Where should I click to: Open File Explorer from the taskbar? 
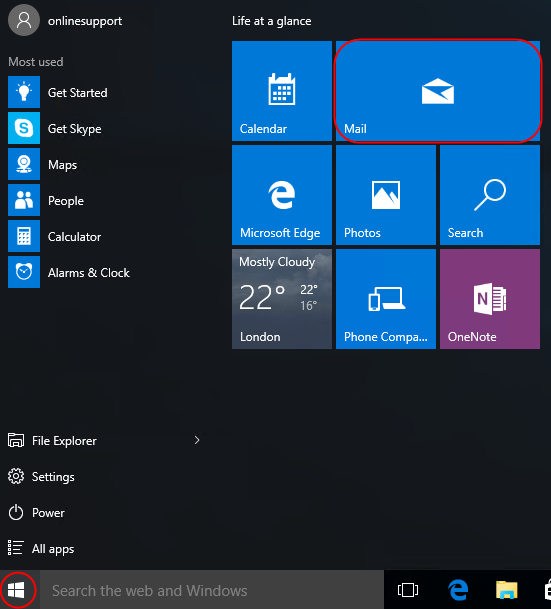coord(507,590)
